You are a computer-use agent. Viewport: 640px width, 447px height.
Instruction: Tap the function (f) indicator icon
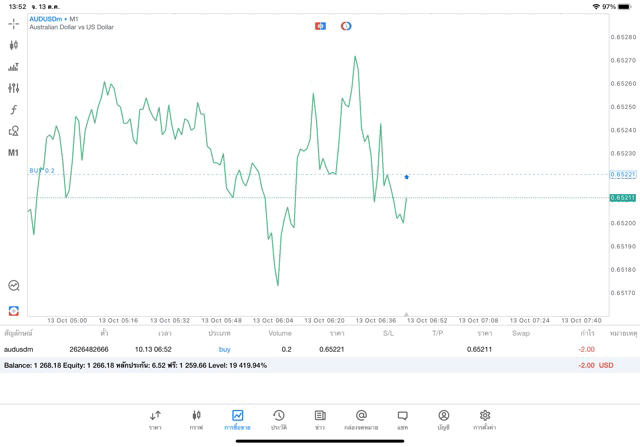click(x=14, y=110)
